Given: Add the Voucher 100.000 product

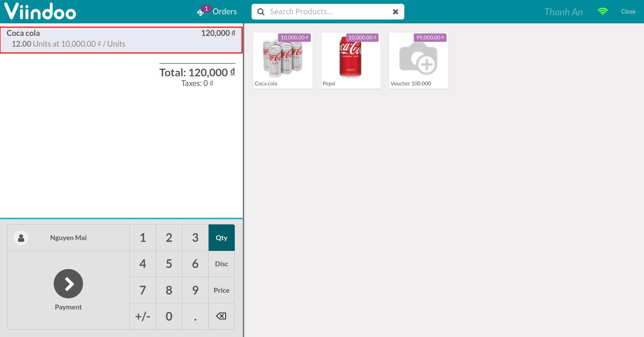Looking at the screenshot, I should click(418, 61).
